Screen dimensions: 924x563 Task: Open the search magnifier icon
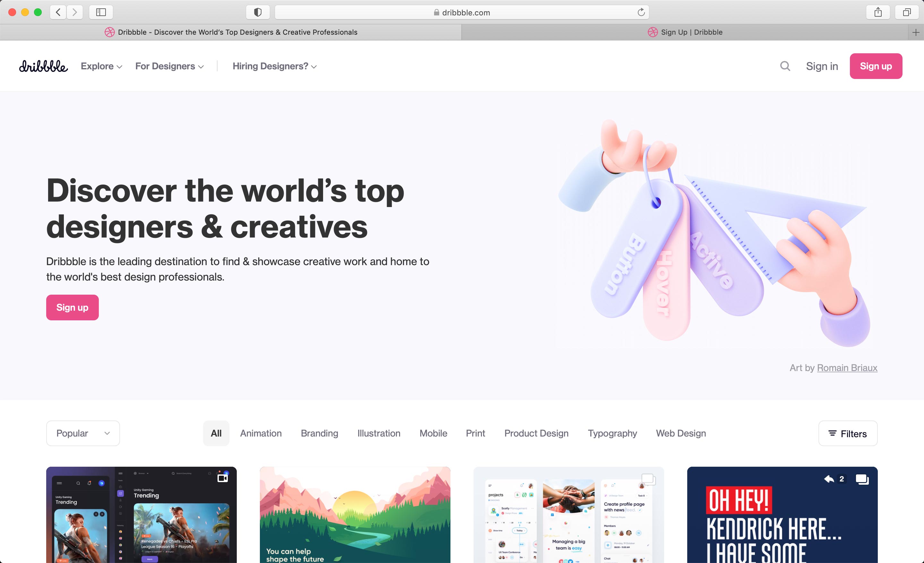785,66
